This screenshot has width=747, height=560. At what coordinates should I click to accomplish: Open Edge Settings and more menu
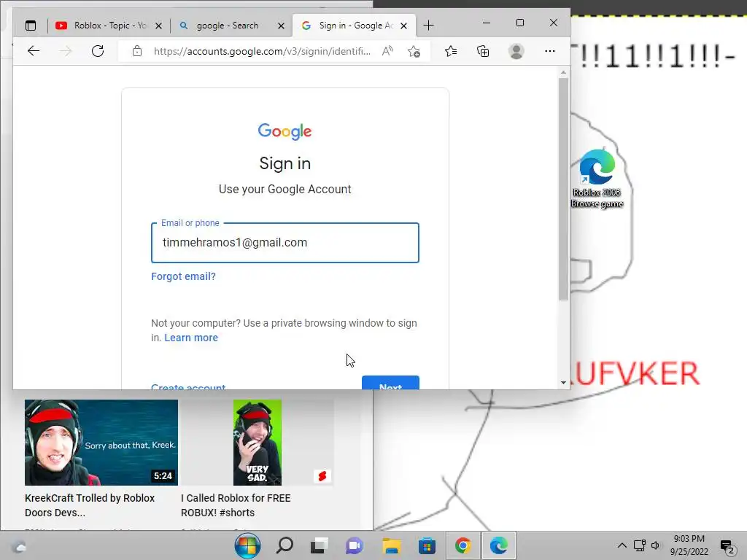click(x=550, y=51)
